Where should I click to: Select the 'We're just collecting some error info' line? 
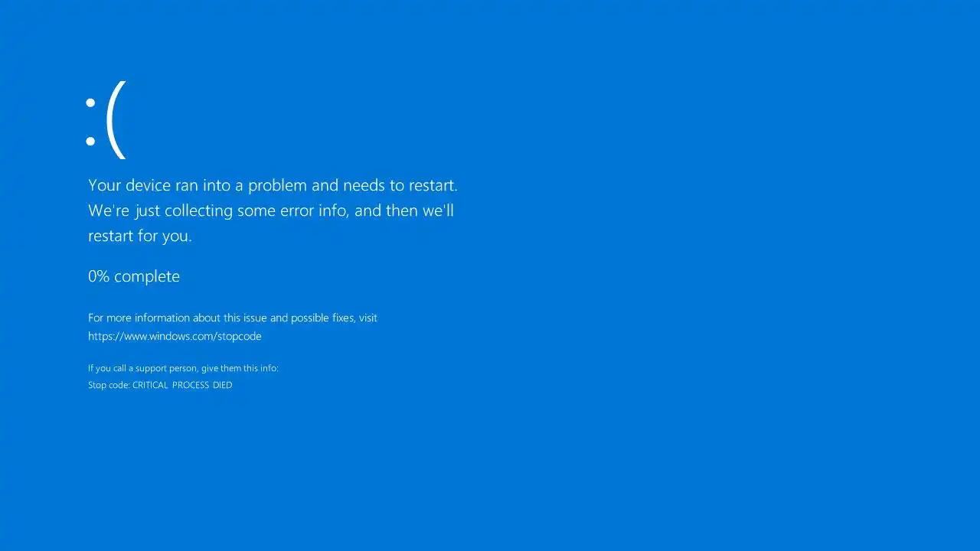(271, 210)
